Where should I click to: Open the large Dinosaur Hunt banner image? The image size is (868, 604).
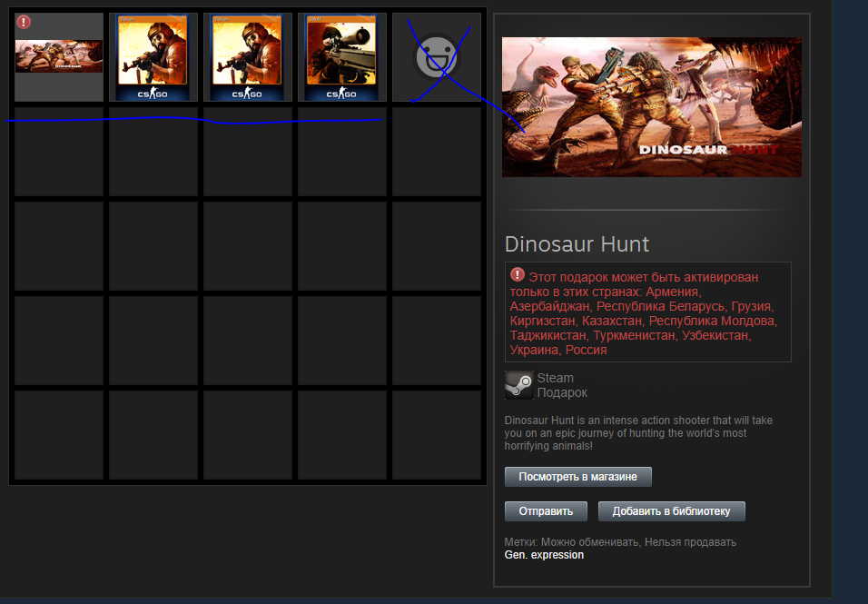[x=652, y=107]
